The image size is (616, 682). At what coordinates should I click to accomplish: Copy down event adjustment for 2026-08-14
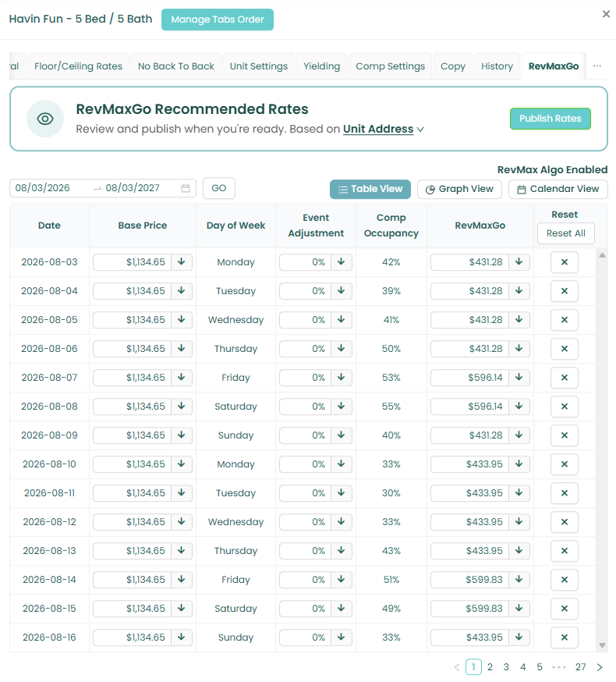(342, 580)
